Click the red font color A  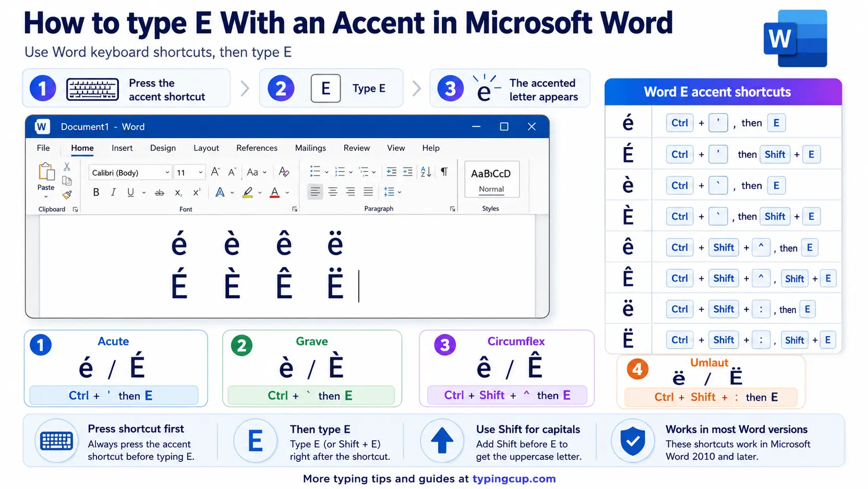pyautogui.click(x=275, y=193)
